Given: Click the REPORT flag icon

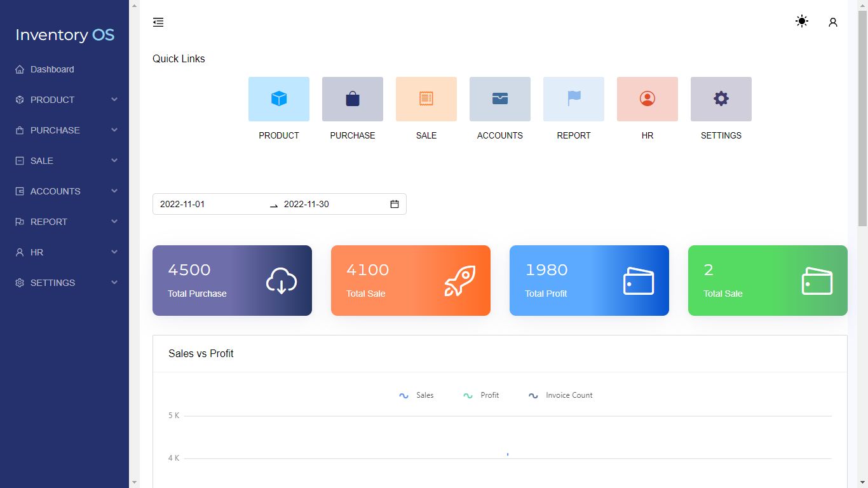Looking at the screenshot, I should (573, 99).
